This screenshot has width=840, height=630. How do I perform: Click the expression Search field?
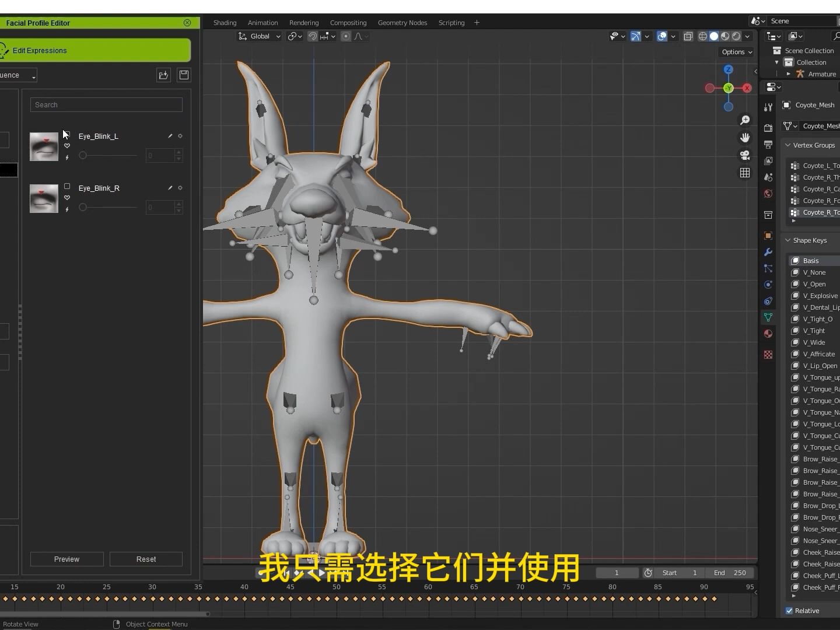pos(106,105)
